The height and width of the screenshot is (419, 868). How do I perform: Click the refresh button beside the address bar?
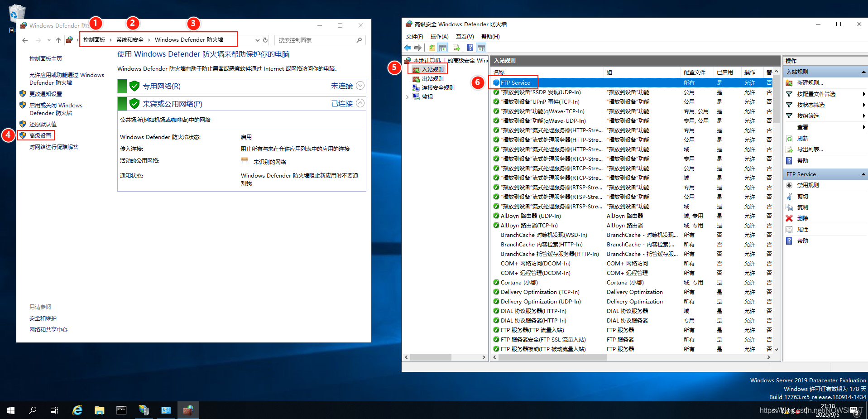[x=265, y=40]
